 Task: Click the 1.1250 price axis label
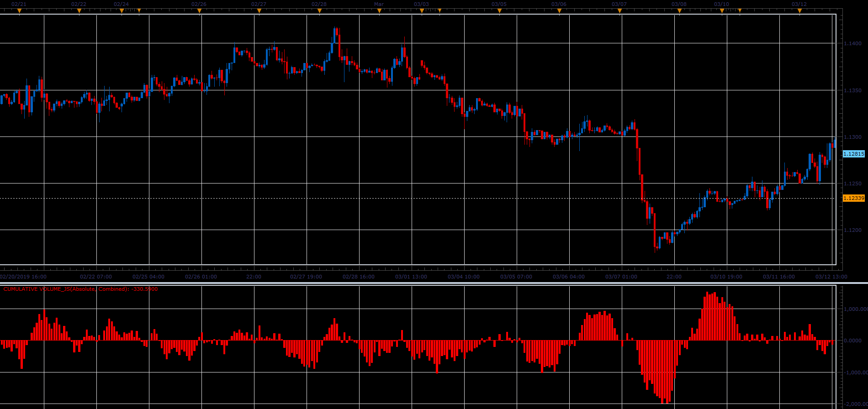(x=853, y=184)
